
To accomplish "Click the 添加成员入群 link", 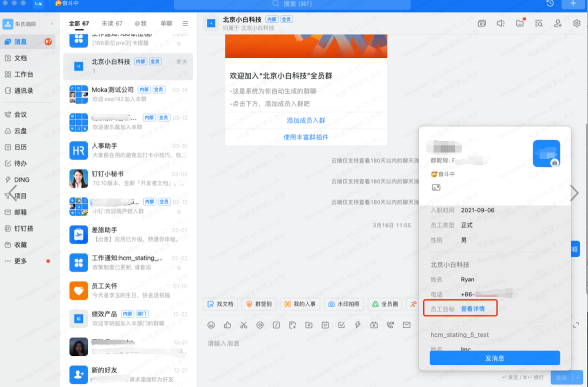I will 306,120.
